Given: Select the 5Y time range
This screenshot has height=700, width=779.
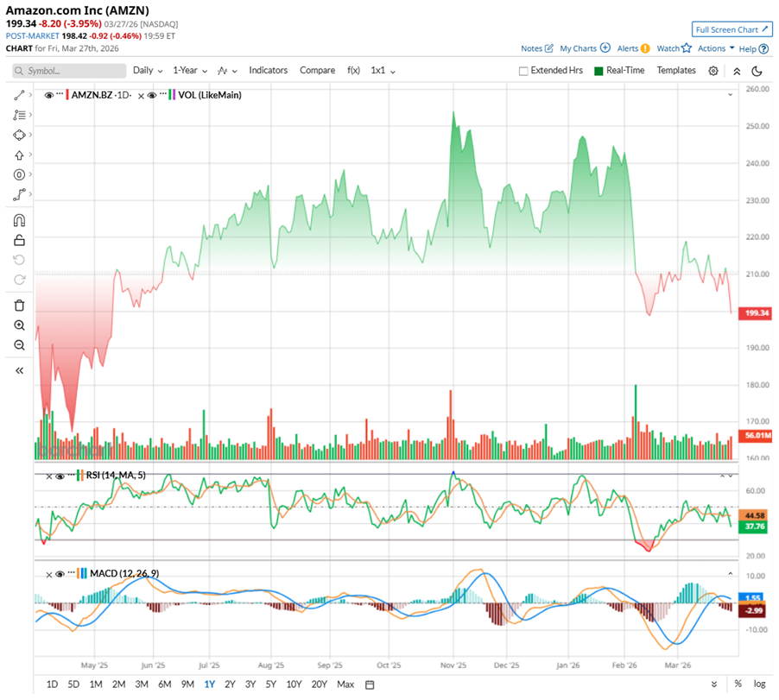Looking at the screenshot, I should [271, 684].
